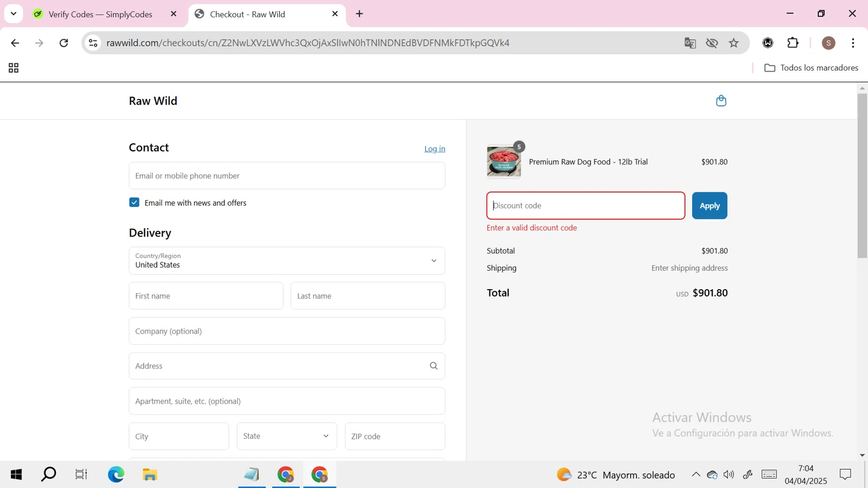Screen dimensions: 868x488
Task: Click the Company (optional) field
Action: pyautogui.click(x=287, y=331)
